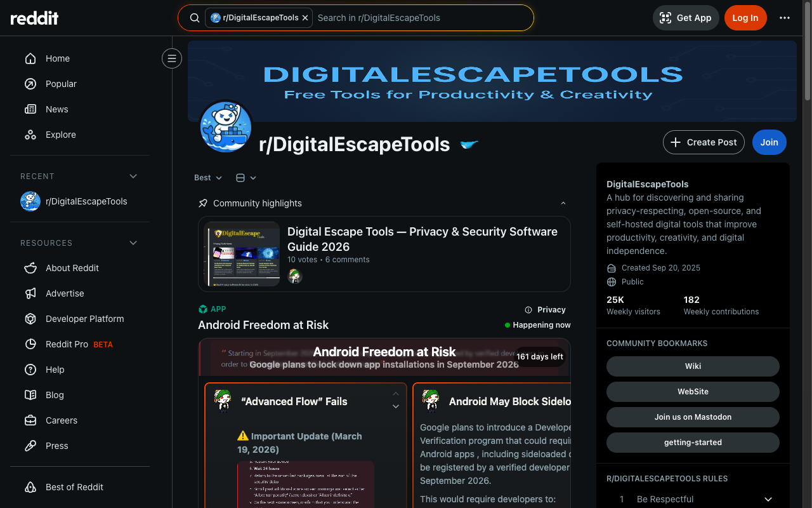The height and width of the screenshot is (508, 812).
Task: Expand the Be Respectful rule
Action: (768, 499)
